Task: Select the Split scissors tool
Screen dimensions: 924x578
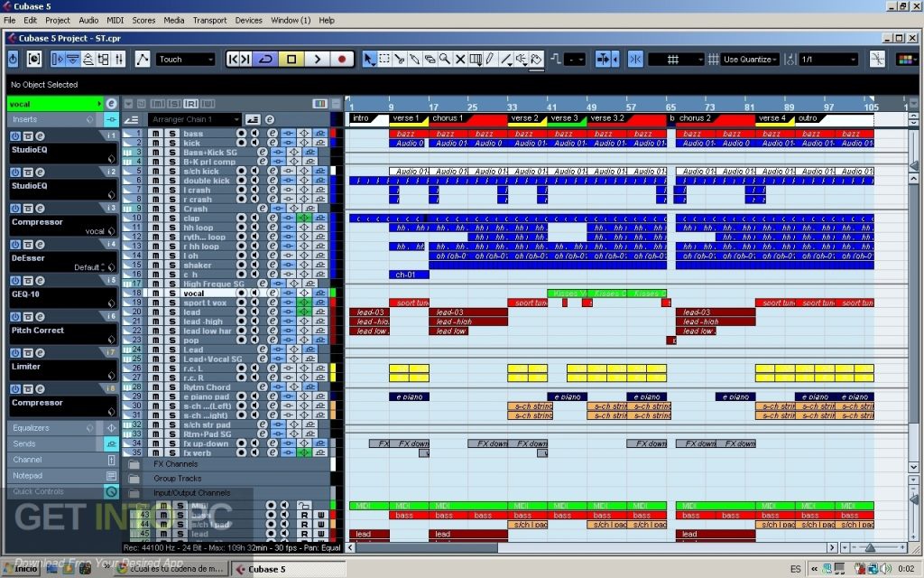Action: coord(400,59)
